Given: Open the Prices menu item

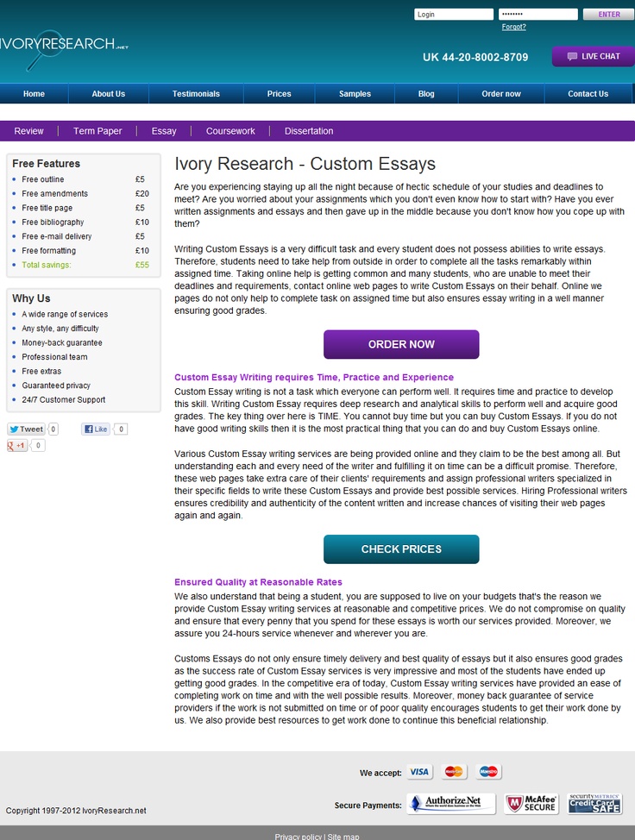Looking at the screenshot, I should [280, 94].
